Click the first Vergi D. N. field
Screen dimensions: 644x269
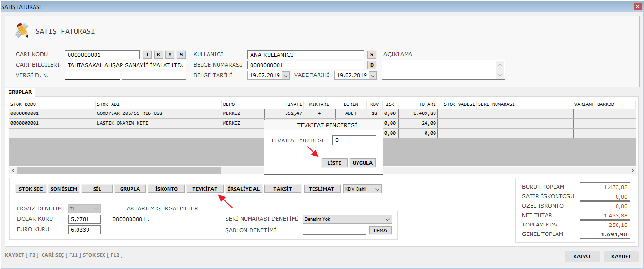click(x=92, y=75)
